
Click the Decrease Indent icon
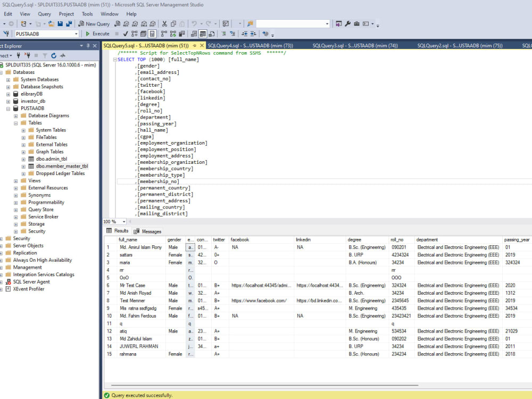point(245,34)
